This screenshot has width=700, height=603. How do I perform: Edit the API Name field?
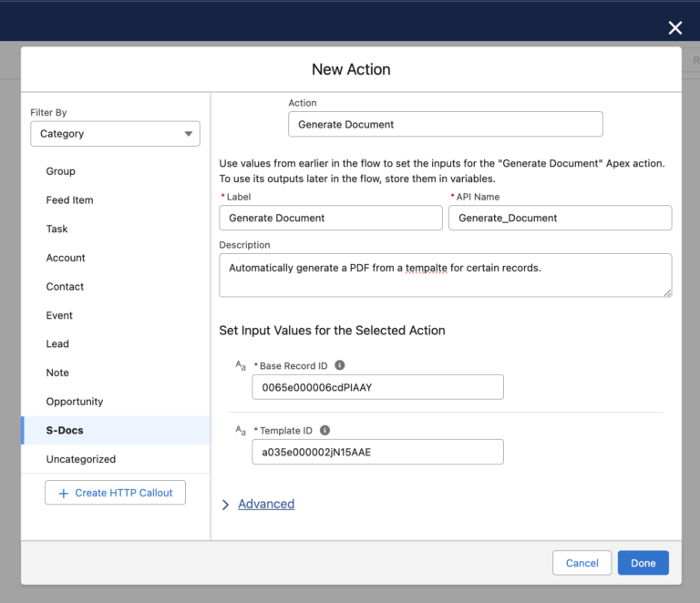(561, 218)
